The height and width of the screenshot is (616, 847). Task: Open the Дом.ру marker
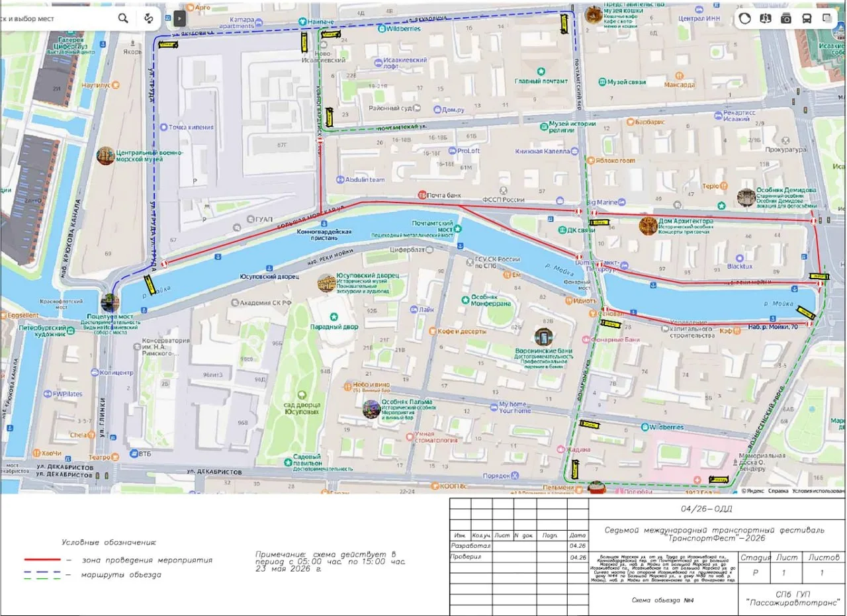436,110
